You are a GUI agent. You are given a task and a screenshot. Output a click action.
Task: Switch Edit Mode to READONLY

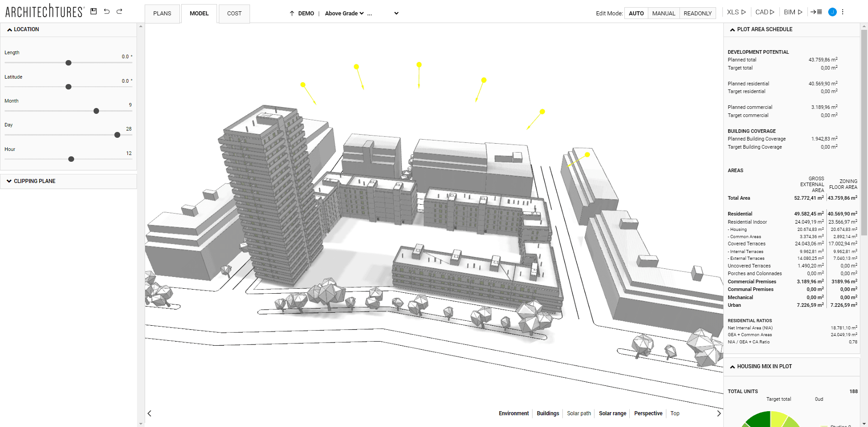click(697, 13)
